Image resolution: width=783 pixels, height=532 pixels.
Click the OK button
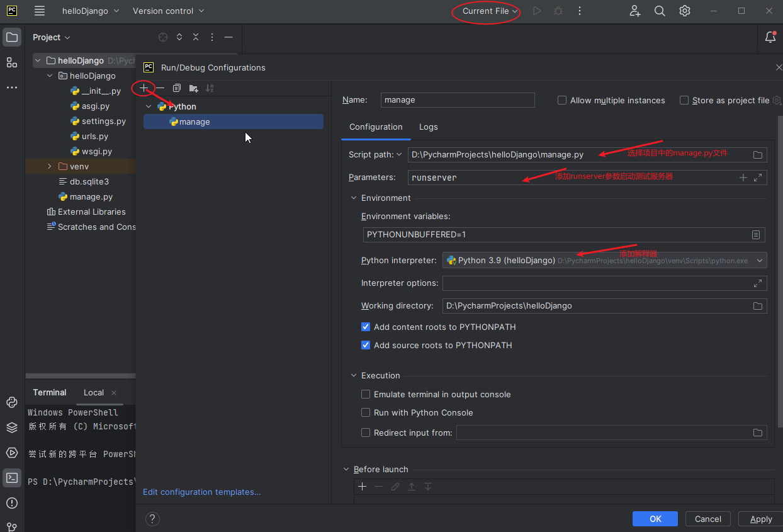[x=655, y=519]
